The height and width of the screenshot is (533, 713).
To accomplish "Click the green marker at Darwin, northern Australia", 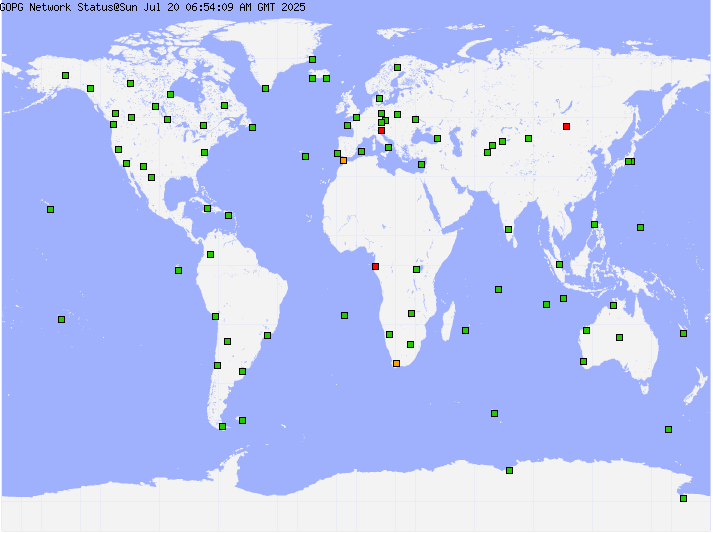I will [613, 306].
